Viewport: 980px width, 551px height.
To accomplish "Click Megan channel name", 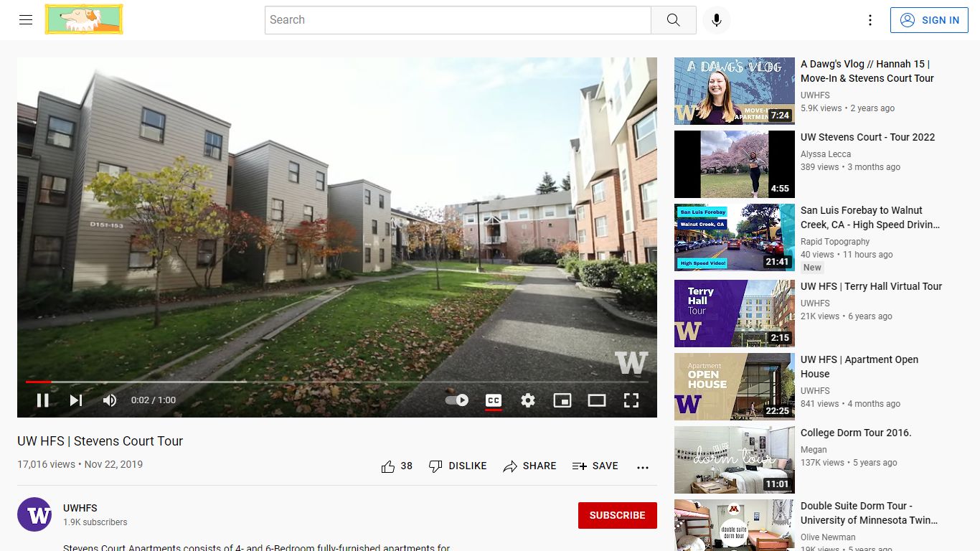I will [x=814, y=450].
